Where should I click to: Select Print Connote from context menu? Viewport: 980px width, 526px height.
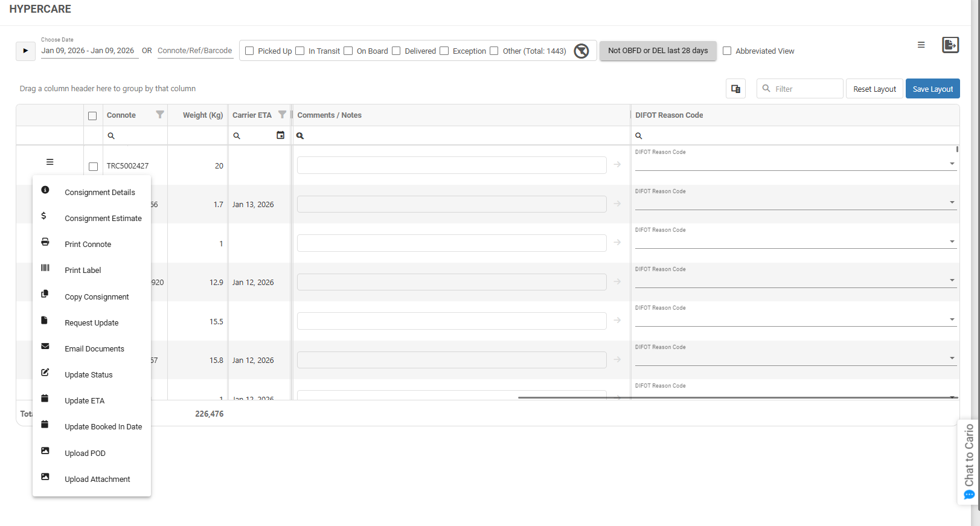(x=88, y=245)
